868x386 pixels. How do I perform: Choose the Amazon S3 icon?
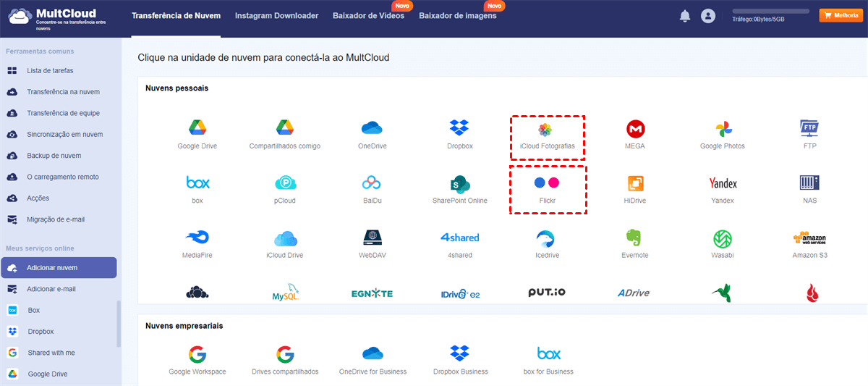tap(809, 238)
